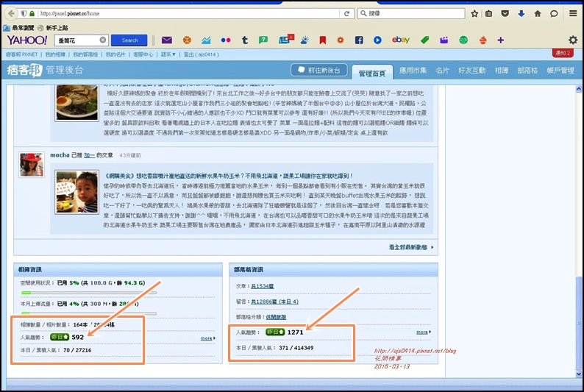Open the 我的相簿 link in top nav

tap(55, 54)
